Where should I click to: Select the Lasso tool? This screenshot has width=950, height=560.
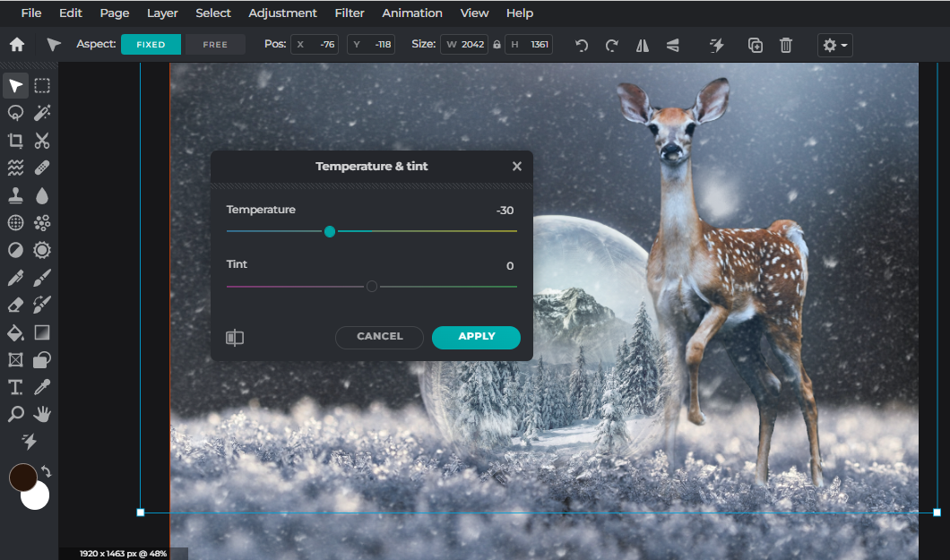(14, 113)
